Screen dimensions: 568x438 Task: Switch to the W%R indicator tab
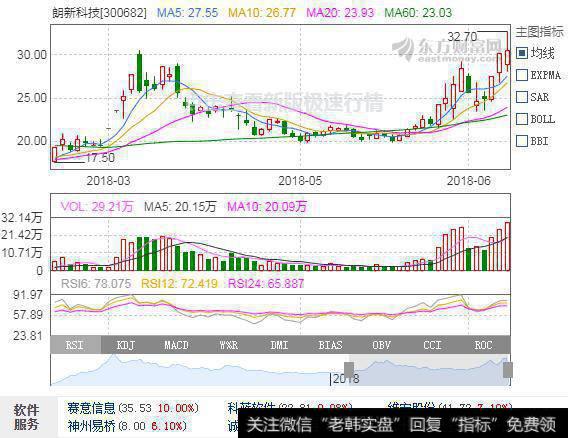coord(229,345)
